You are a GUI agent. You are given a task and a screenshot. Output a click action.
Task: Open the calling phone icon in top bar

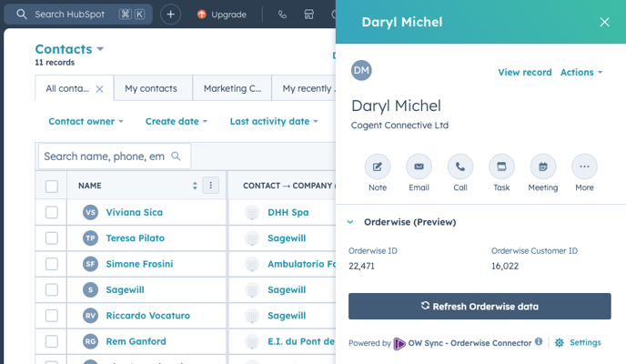click(282, 15)
